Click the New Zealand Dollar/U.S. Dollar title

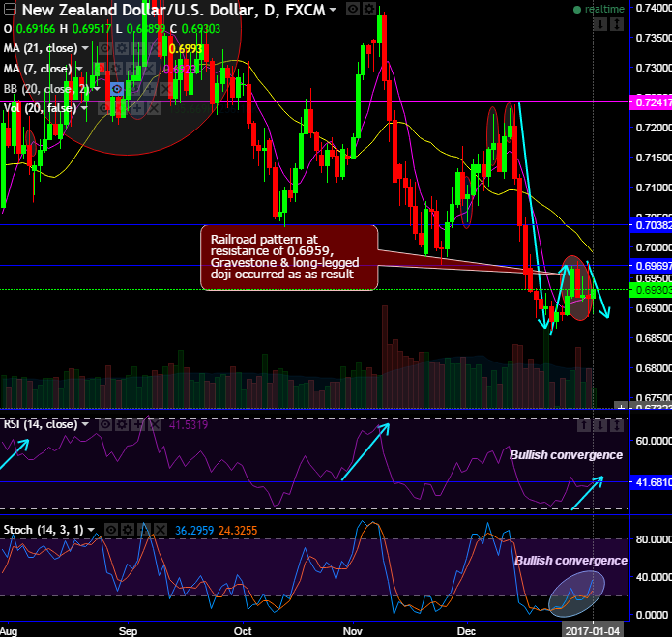[139, 10]
